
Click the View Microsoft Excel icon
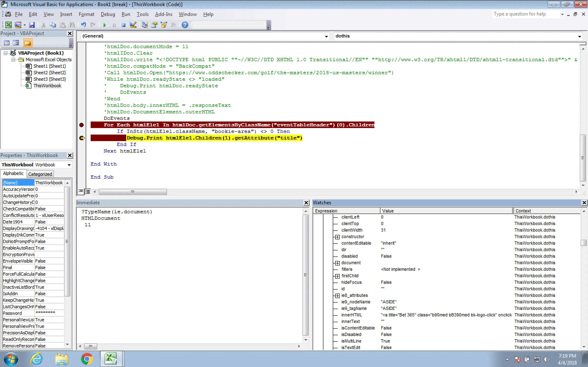[x=9, y=25]
